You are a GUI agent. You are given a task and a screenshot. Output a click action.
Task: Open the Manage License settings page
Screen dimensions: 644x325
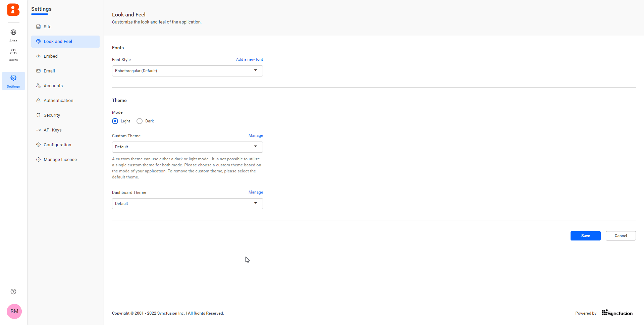click(x=60, y=160)
